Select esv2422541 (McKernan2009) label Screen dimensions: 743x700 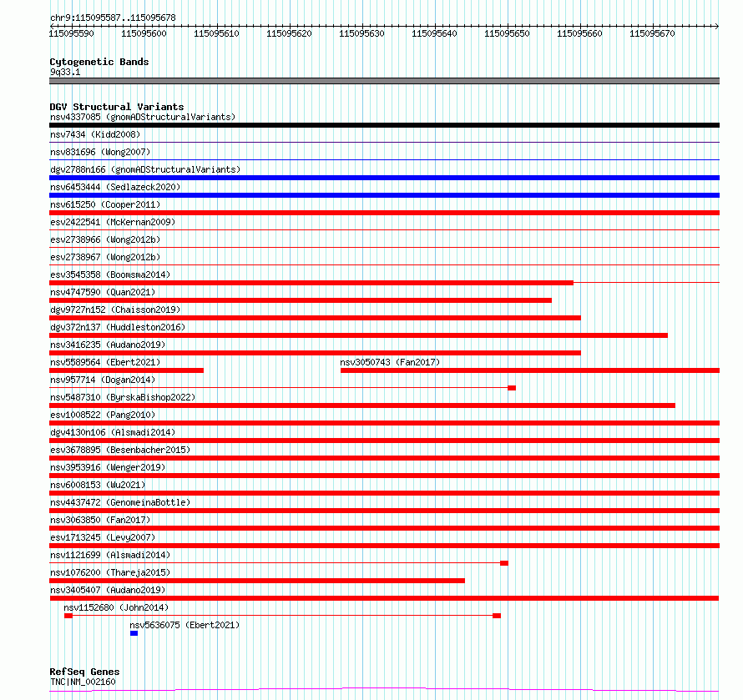(113, 222)
